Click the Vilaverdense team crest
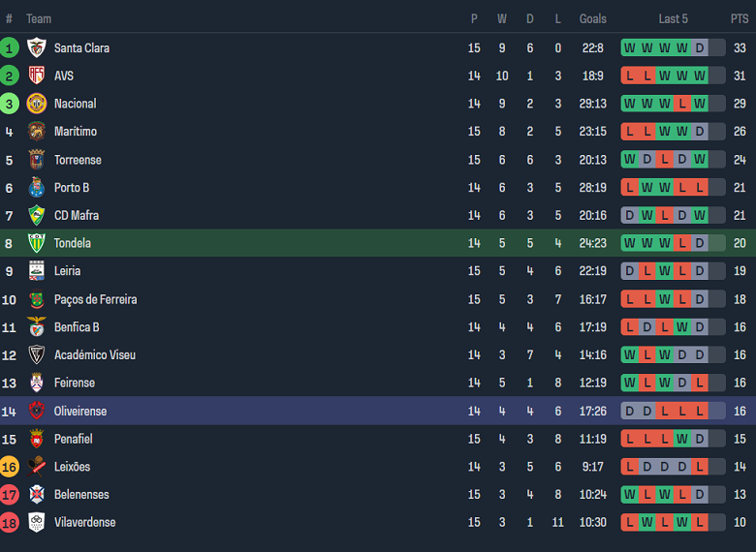Image resolution: width=756 pixels, height=552 pixels. [37, 522]
